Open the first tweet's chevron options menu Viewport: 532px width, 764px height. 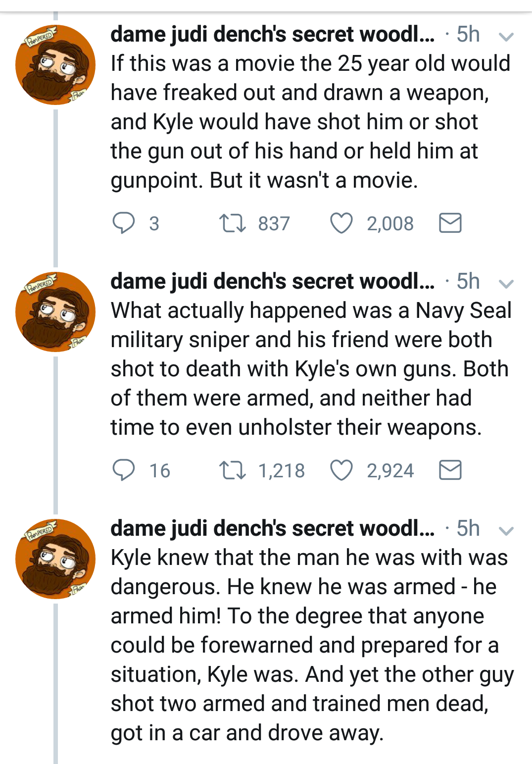(x=506, y=37)
